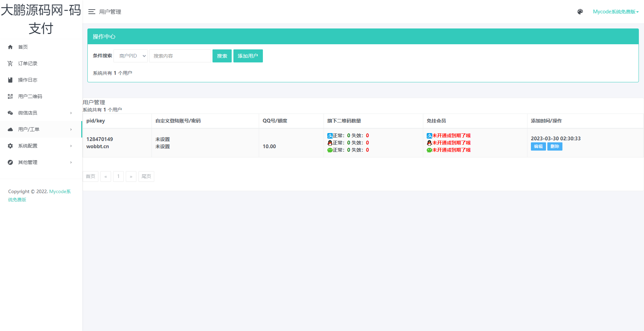Click the home icon beside 首页
The width and height of the screenshot is (644, 331).
point(10,47)
